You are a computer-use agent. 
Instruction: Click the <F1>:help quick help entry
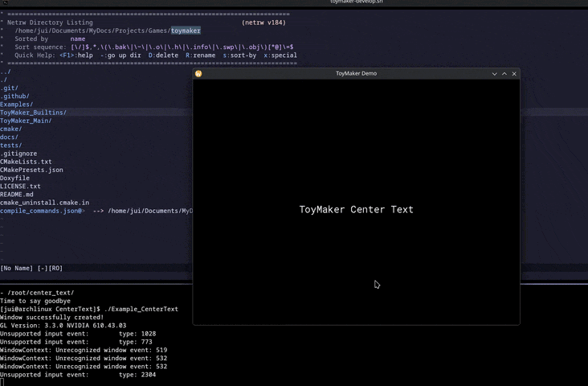click(76, 55)
